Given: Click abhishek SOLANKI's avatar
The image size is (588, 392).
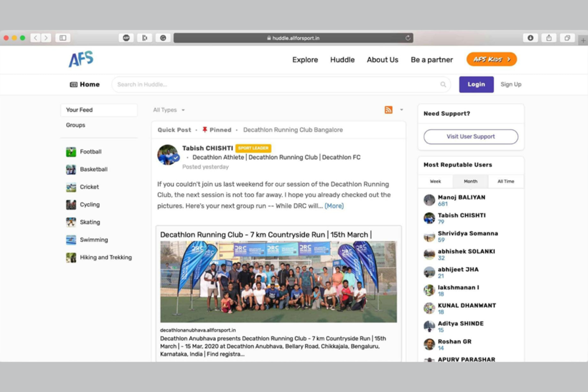Looking at the screenshot, I should pos(429,254).
